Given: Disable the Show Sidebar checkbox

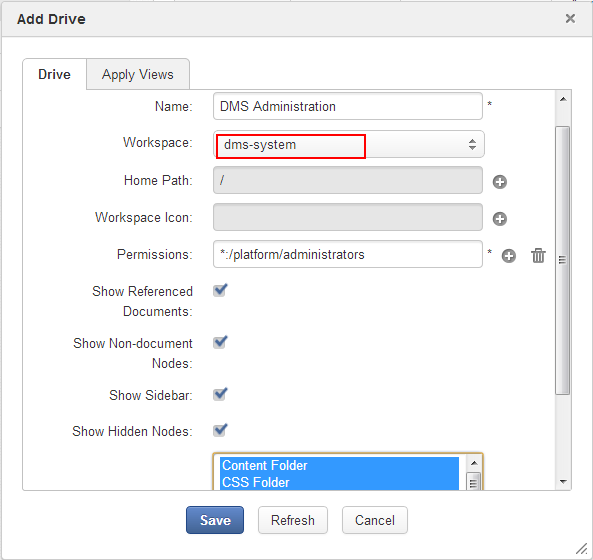Looking at the screenshot, I should click(x=220, y=394).
